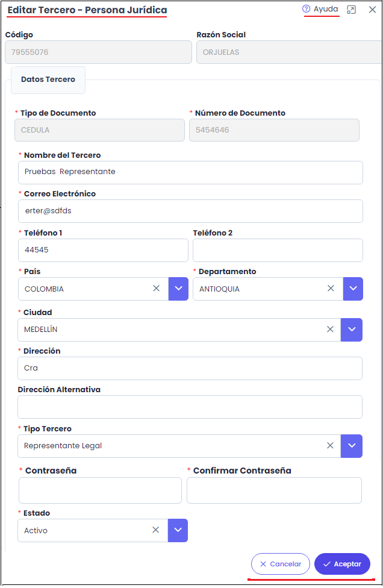Open the Estado dropdown
This screenshot has width=383, height=588.
point(178,530)
